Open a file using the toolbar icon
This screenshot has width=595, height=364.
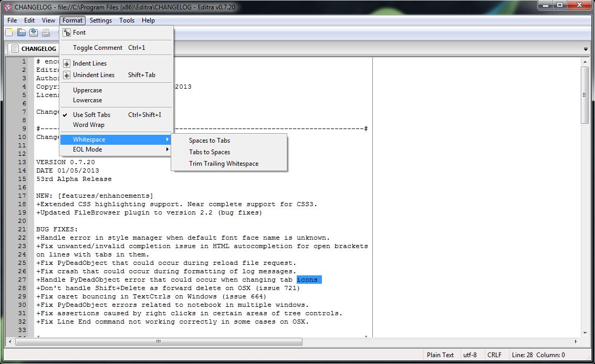click(21, 32)
